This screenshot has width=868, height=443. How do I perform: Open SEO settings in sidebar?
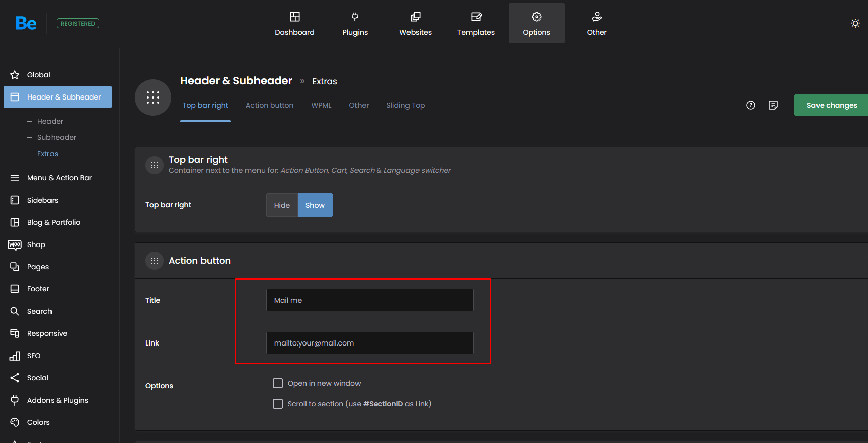pyautogui.click(x=58, y=356)
